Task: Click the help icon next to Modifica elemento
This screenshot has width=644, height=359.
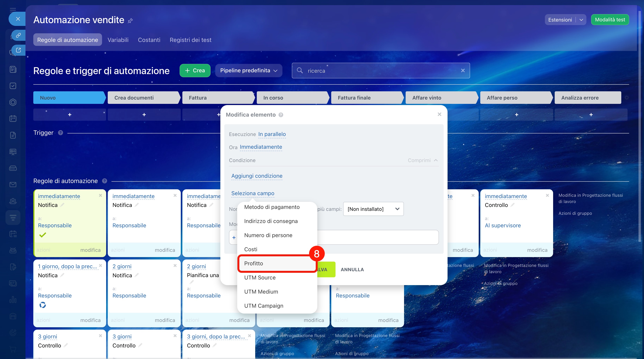Action: pos(281,115)
